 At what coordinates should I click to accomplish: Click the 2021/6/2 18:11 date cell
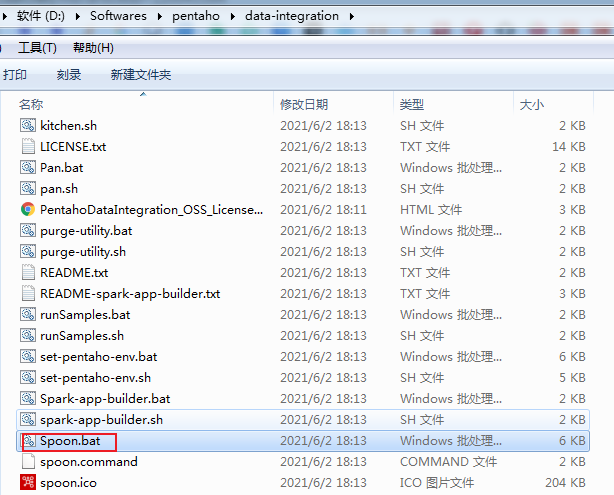coord(323,210)
